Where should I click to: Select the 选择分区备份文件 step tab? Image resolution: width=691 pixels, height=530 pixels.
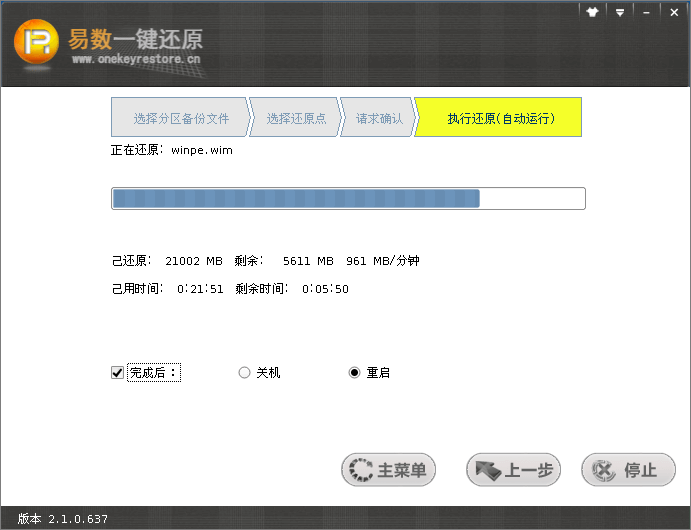pos(181,118)
